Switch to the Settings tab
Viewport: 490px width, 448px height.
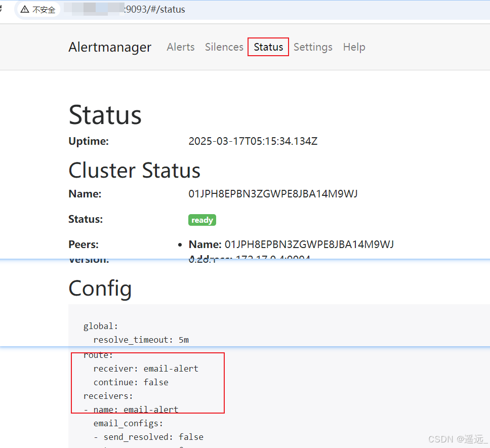pyautogui.click(x=313, y=47)
